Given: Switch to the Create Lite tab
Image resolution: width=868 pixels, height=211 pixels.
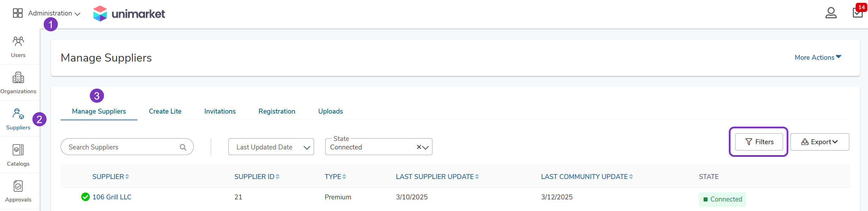Looking at the screenshot, I should pyautogui.click(x=165, y=111).
